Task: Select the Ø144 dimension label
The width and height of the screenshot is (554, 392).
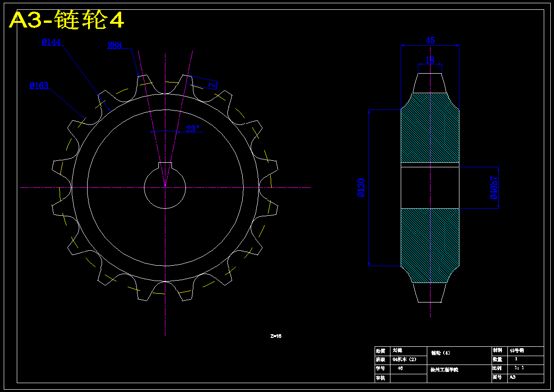Action: 51,42
